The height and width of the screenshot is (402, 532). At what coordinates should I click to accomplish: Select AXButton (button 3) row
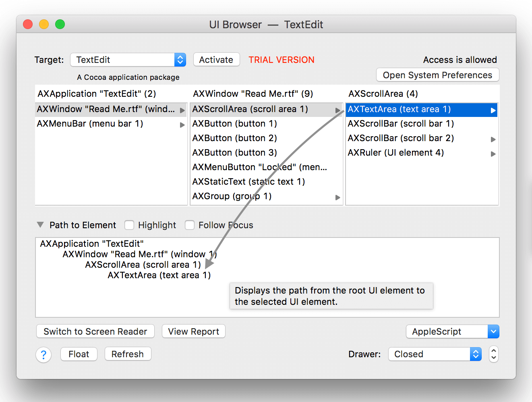[x=267, y=153]
